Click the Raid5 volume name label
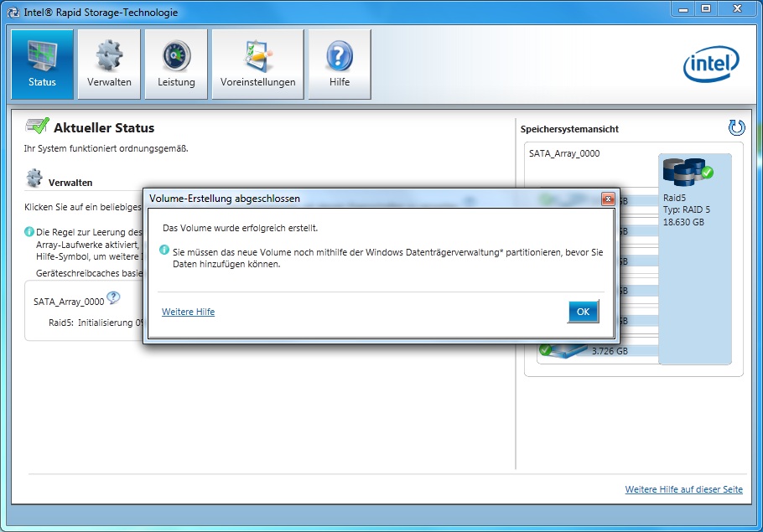This screenshot has height=532, width=763. click(x=674, y=198)
